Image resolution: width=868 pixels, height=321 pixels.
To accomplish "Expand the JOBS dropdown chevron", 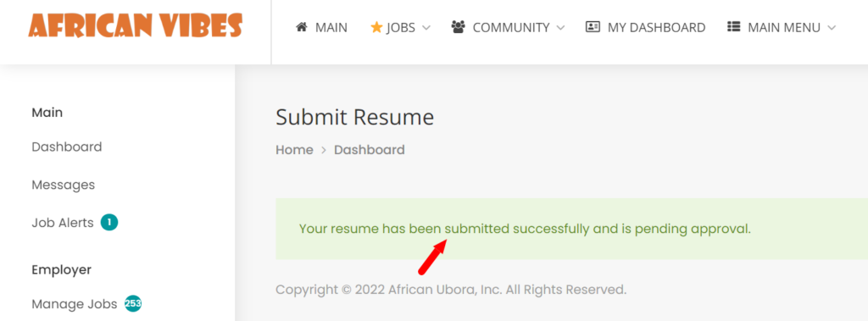I will point(426,28).
